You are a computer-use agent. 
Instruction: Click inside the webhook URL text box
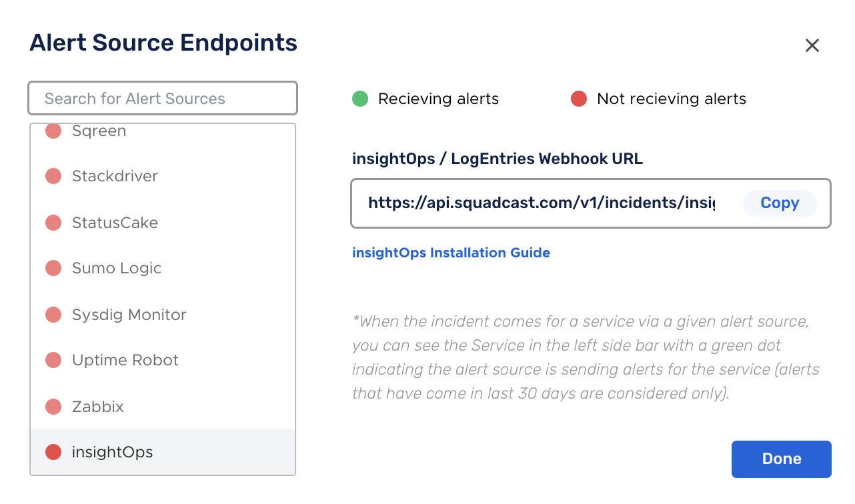tap(542, 203)
